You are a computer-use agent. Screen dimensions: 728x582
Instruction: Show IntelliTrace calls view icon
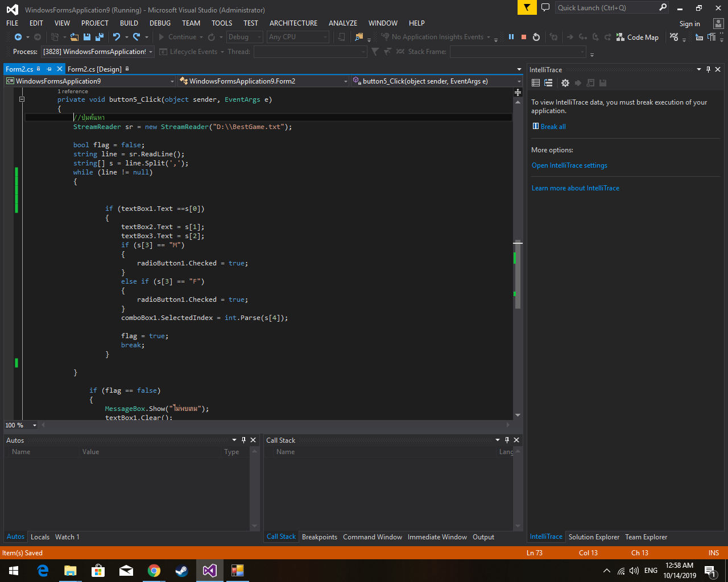click(548, 83)
